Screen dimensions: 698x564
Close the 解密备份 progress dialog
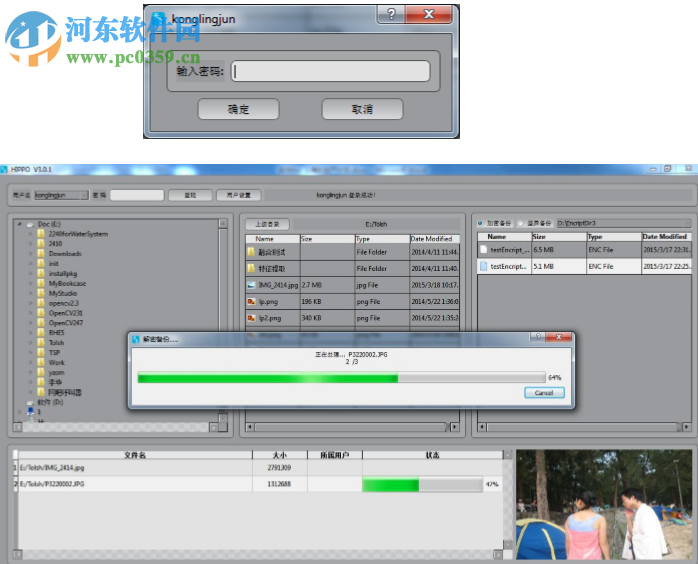[x=559, y=337]
